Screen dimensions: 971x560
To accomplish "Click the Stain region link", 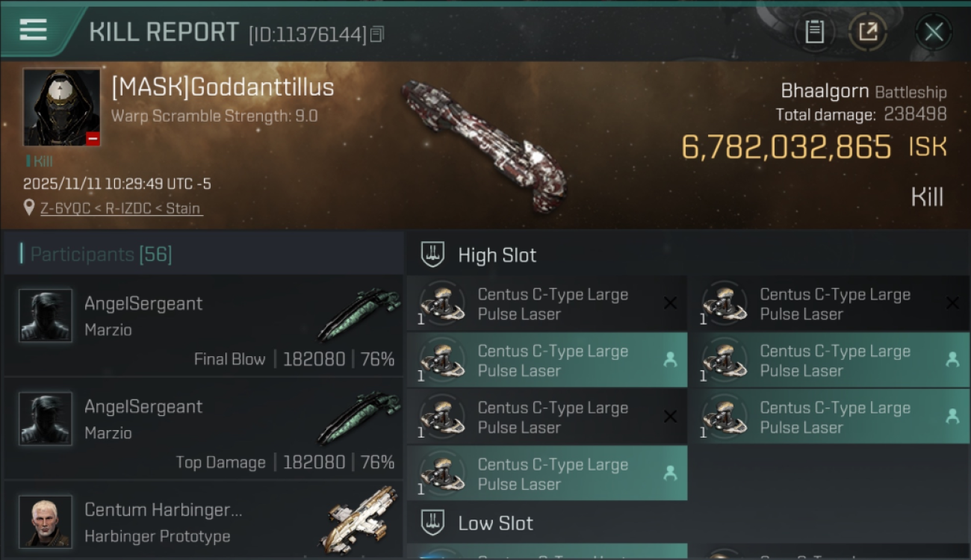I will [183, 208].
